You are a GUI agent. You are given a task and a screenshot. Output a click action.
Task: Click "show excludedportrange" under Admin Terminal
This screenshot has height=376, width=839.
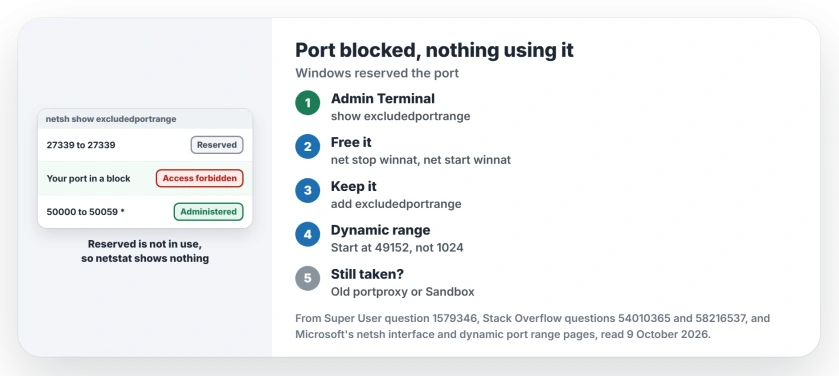[x=400, y=116]
